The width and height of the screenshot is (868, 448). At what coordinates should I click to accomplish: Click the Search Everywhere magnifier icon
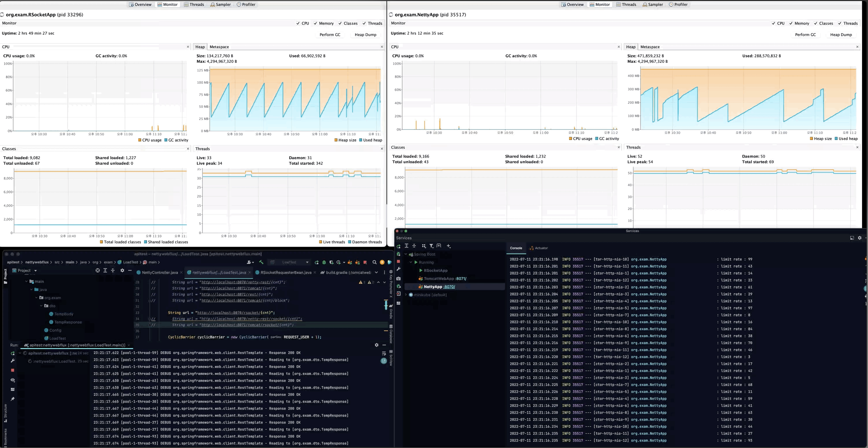(374, 262)
